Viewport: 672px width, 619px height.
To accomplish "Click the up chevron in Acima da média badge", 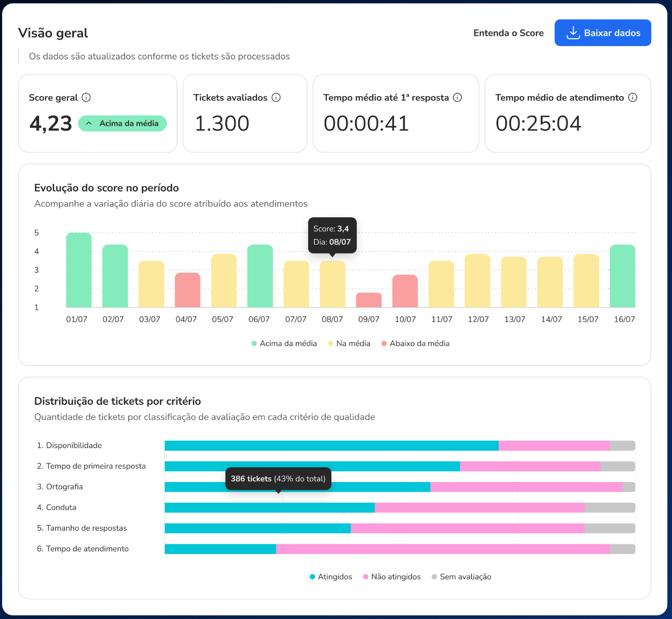I will (x=89, y=123).
